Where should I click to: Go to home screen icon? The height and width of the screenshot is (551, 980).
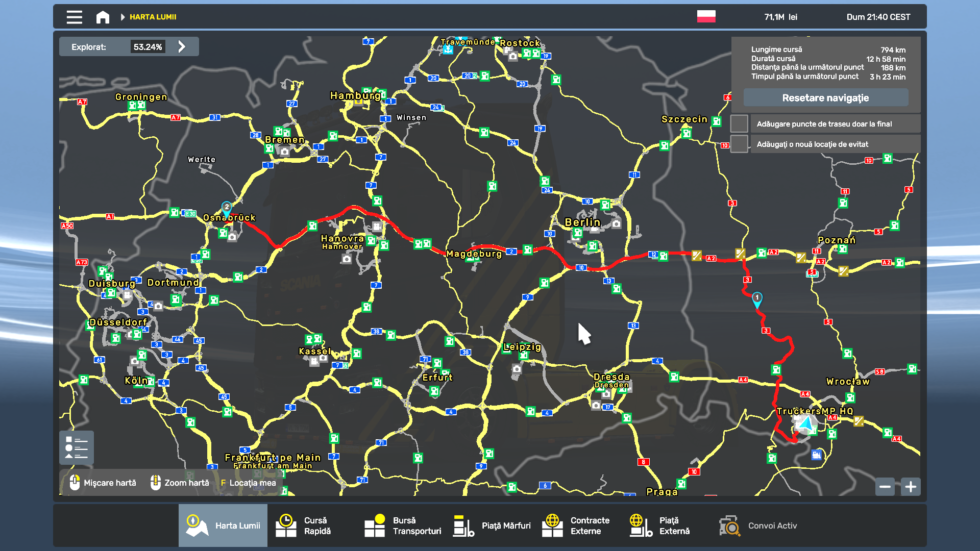[x=103, y=17]
